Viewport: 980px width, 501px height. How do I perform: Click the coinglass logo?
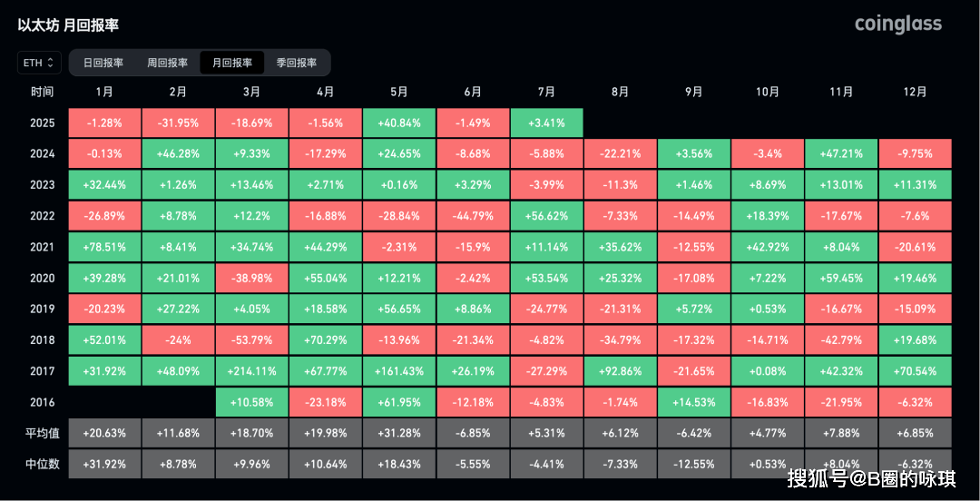[x=898, y=25]
